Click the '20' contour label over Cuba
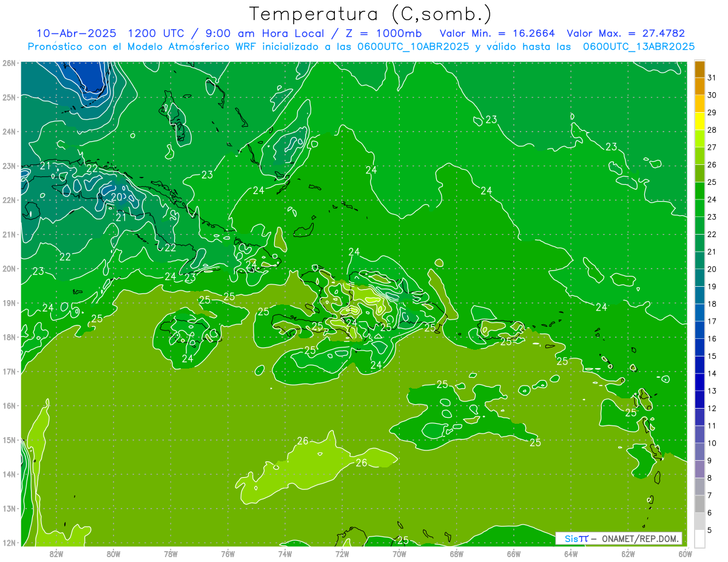The width and height of the screenshot is (728, 562). (116, 197)
